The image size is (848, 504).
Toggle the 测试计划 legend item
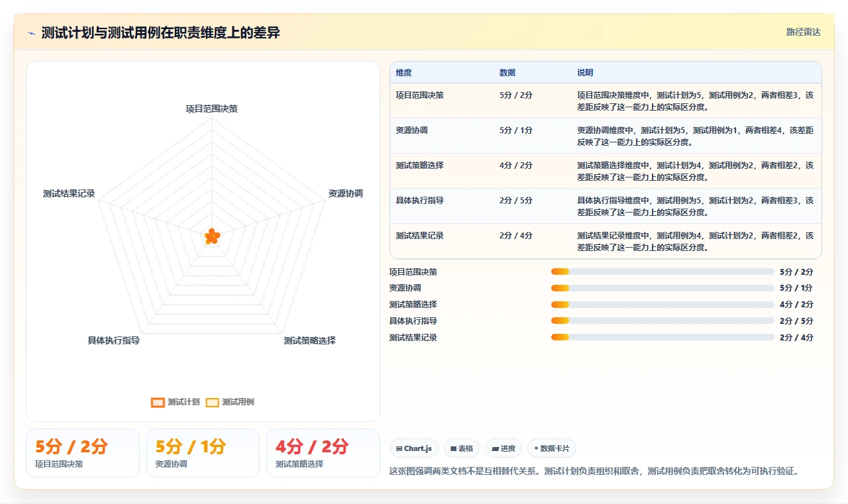[175, 402]
